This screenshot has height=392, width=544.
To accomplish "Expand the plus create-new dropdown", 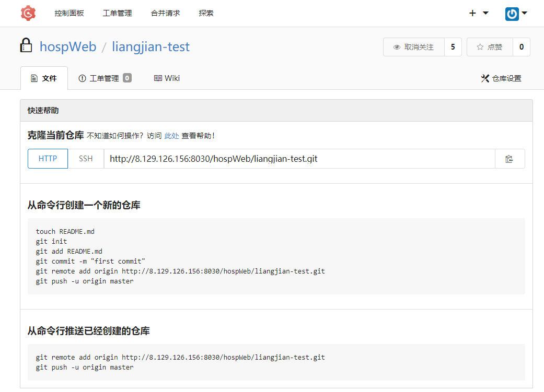I will (x=478, y=13).
